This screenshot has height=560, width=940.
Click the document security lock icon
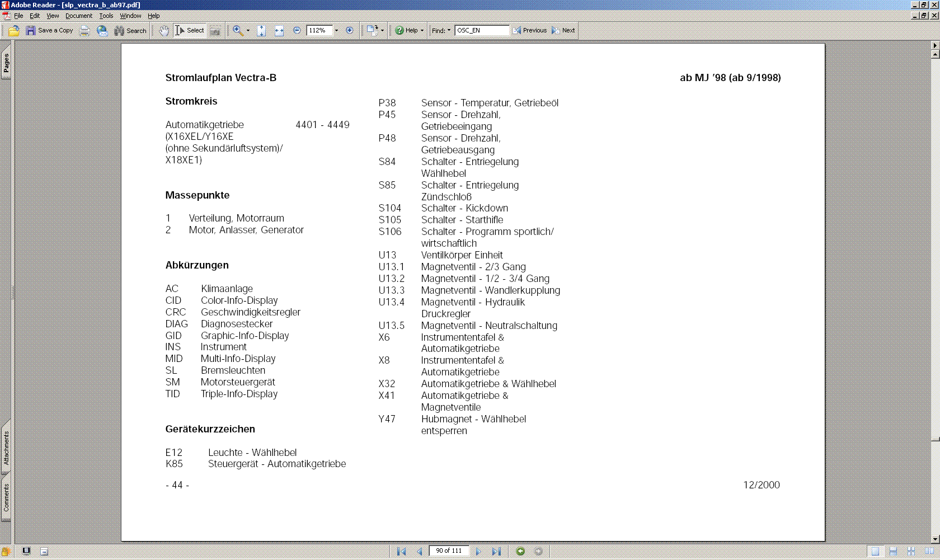click(x=6, y=552)
